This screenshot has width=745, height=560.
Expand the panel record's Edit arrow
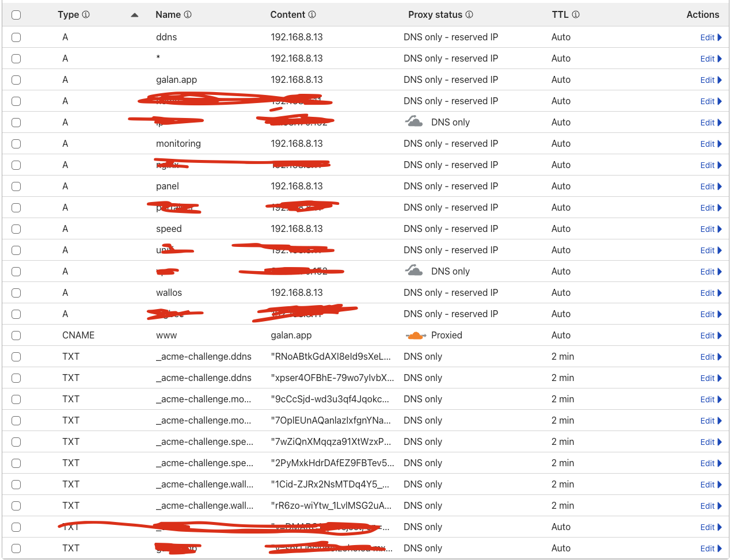click(x=720, y=186)
